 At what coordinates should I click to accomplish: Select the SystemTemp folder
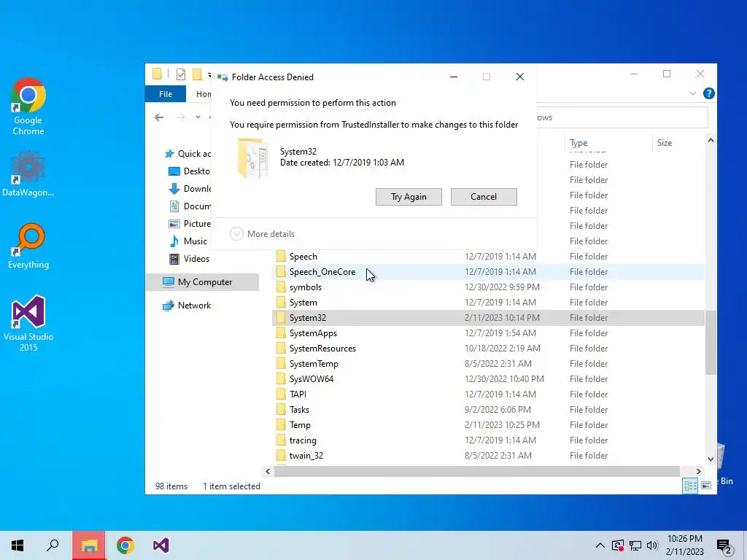click(488, 363)
